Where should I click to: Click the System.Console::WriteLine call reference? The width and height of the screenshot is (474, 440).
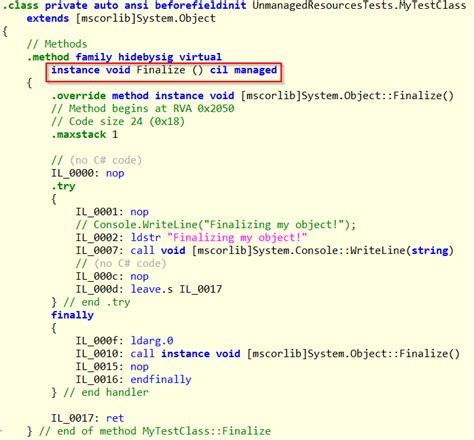click(323, 251)
